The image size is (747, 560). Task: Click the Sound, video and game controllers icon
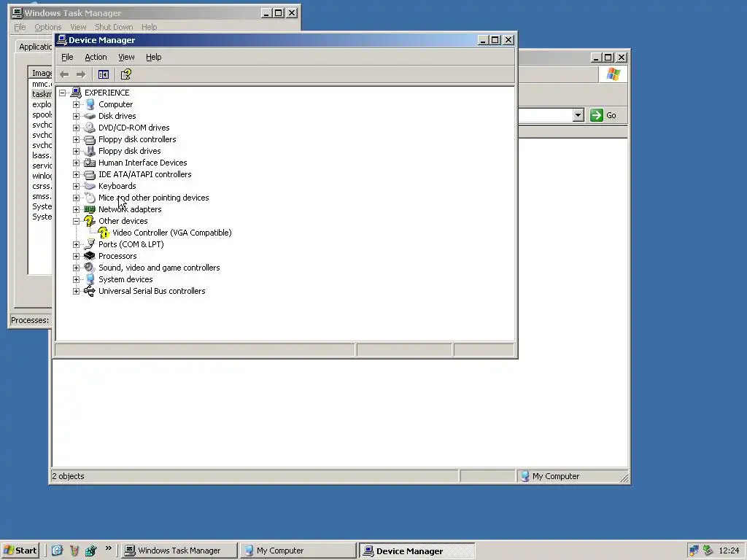pos(90,268)
